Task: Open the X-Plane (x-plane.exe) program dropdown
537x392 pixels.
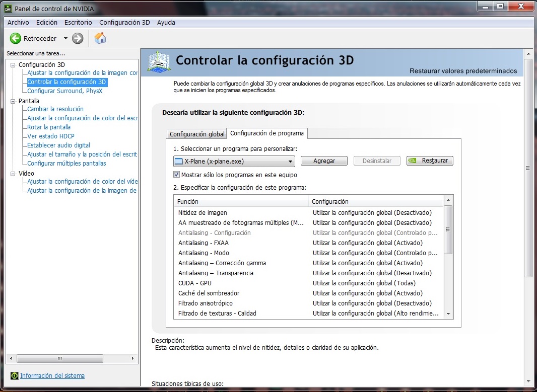Action: 234,161
